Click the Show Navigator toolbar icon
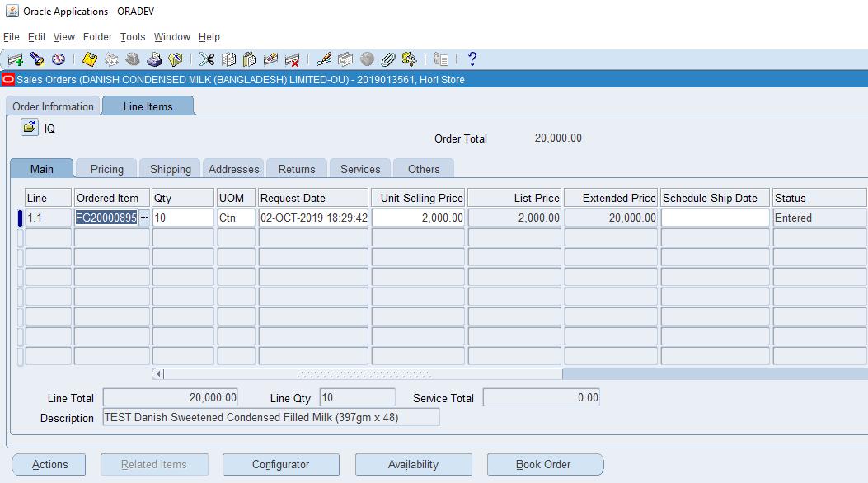Screen dimensions: 868x483 [x=59, y=59]
